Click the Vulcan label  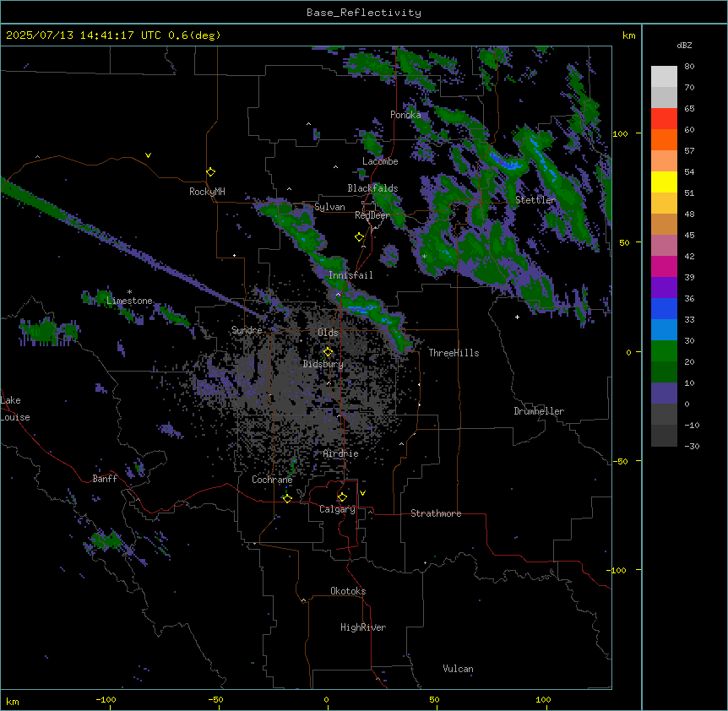coord(459,669)
